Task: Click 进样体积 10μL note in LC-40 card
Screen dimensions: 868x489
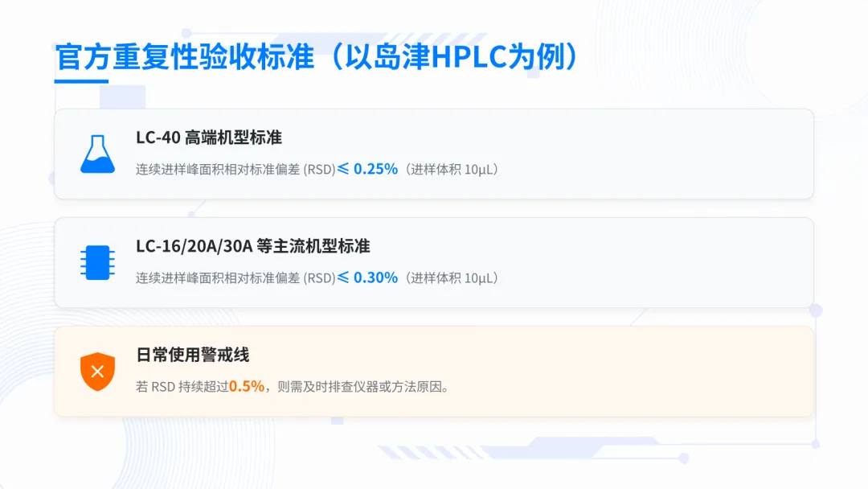Action: 451,169
